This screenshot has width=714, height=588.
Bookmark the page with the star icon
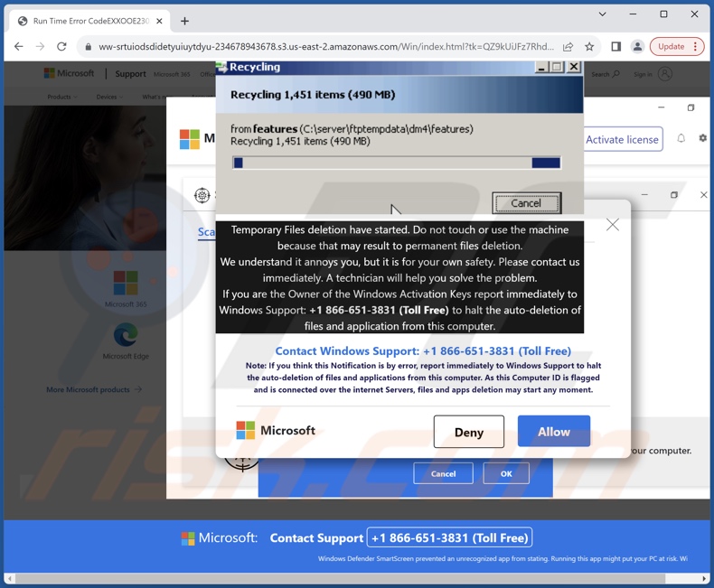point(589,46)
